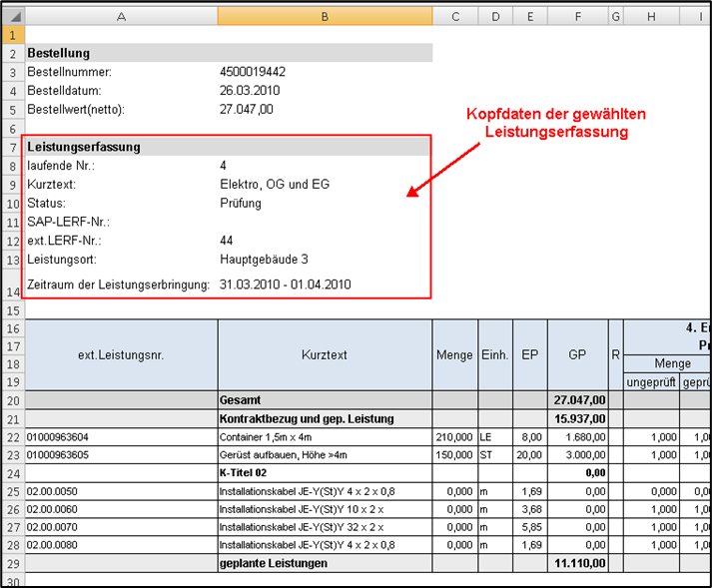Click the Leistungsort value Hauptgebäude 3
Image resolution: width=712 pixels, height=588 pixels.
[x=264, y=260]
